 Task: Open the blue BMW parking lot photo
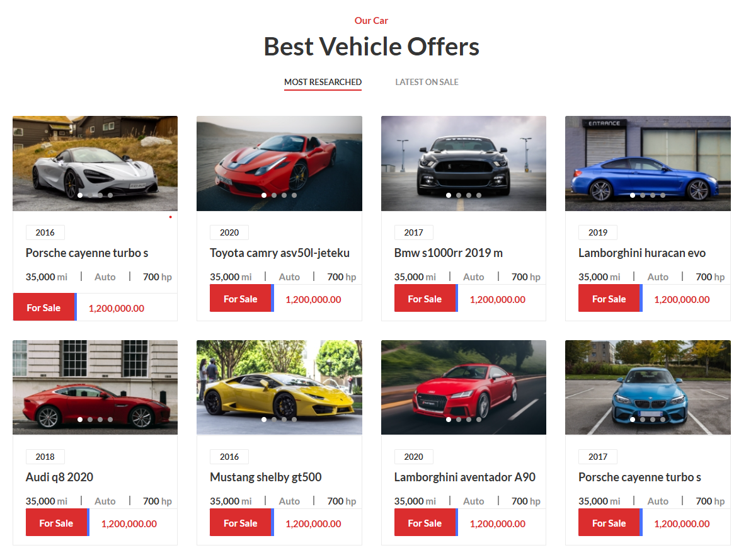[x=648, y=387]
